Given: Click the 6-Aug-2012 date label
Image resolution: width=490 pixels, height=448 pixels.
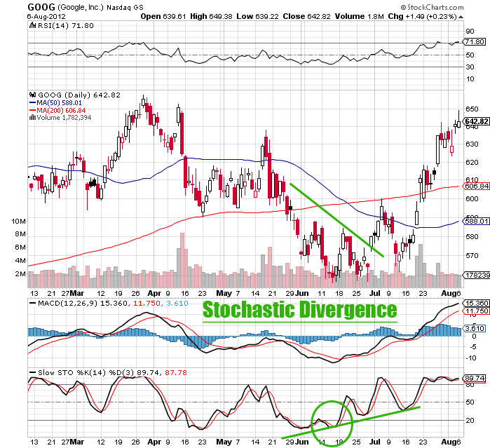Looking at the screenshot, I should 46,17.
